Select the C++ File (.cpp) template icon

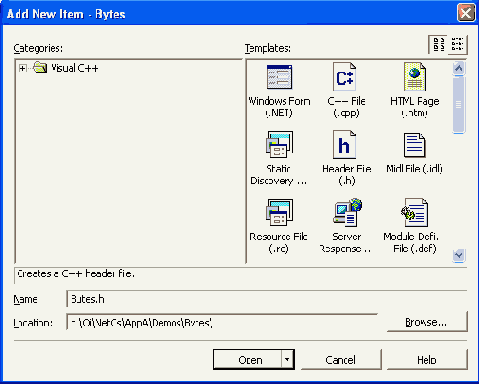(345, 77)
